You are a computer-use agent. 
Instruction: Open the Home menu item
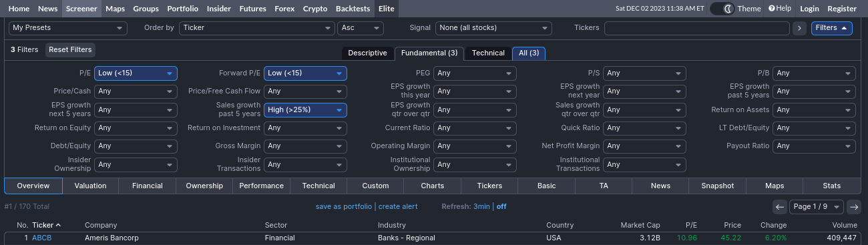(19, 9)
